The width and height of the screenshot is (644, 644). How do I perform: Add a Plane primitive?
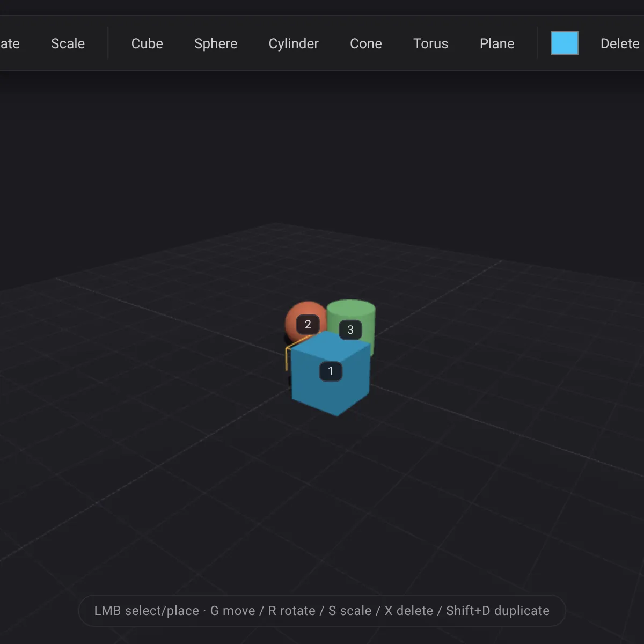pyautogui.click(x=497, y=43)
